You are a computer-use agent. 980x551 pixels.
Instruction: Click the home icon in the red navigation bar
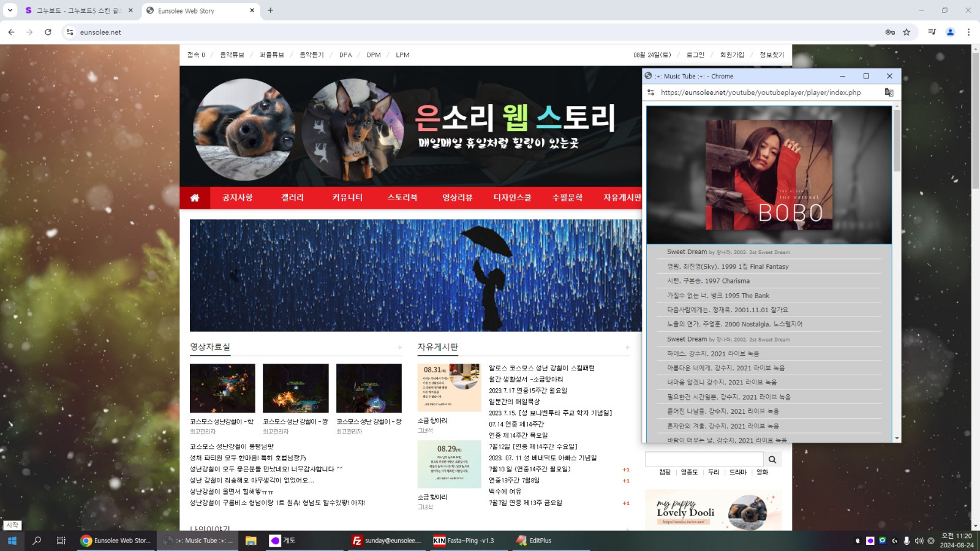point(195,198)
